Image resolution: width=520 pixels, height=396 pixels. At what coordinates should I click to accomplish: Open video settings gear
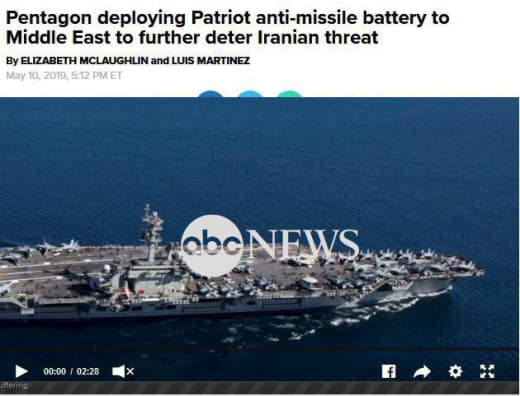click(x=455, y=371)
